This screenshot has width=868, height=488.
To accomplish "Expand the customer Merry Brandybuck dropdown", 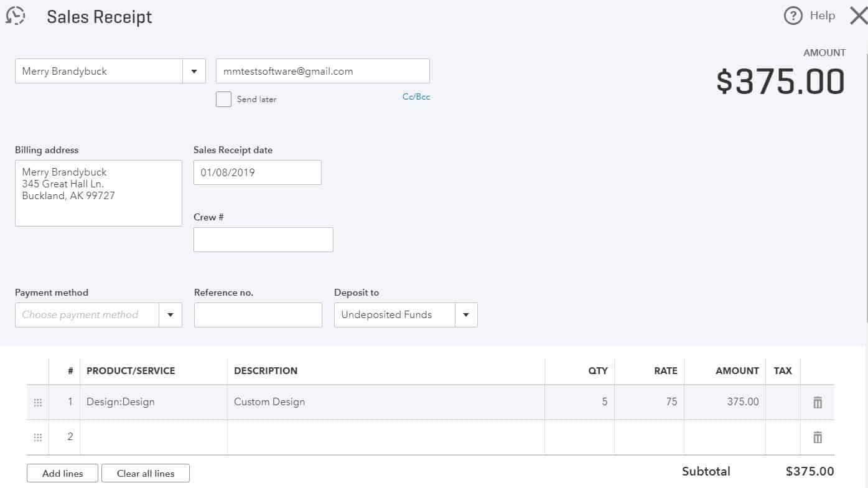I will tap(194, 71).
